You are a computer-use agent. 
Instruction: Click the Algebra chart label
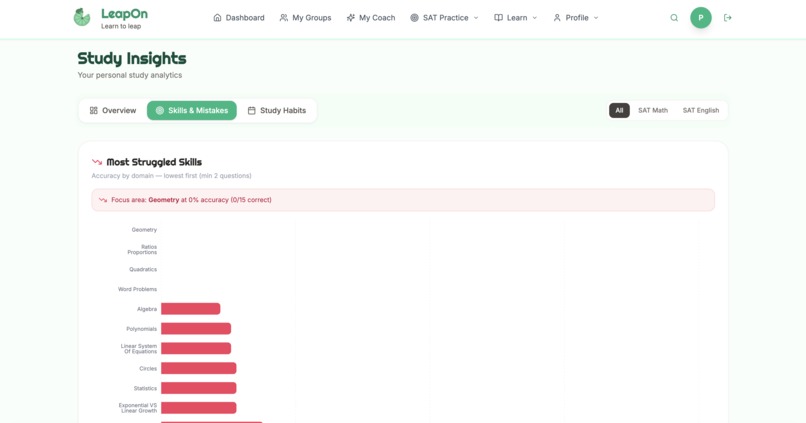[x=147, y=309]
